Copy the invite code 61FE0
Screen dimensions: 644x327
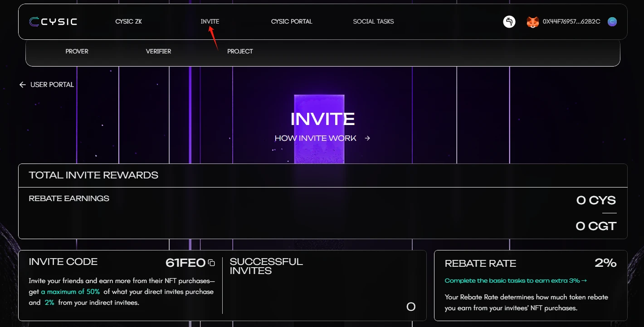tap(211, 263)
